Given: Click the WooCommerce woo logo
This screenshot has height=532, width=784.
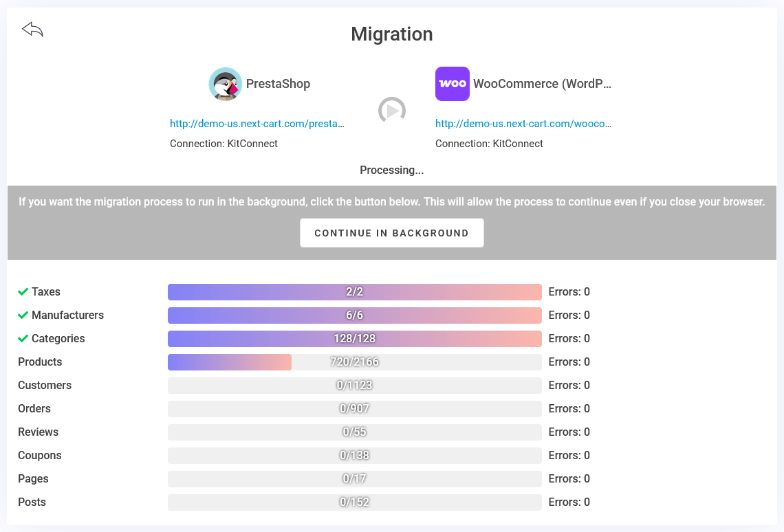Looking at the screenshot, I should [x=452, y=84].
